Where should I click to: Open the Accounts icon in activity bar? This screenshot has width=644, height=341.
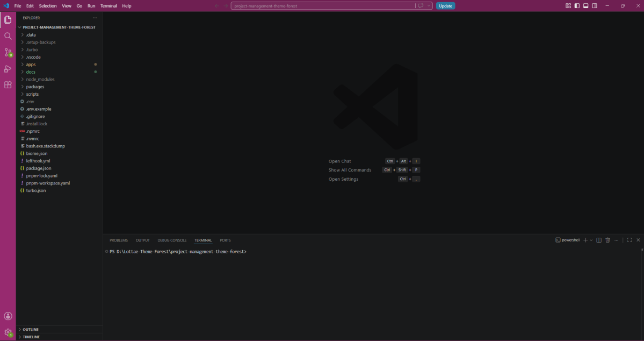pyautogui.click(x=8, y=316)
